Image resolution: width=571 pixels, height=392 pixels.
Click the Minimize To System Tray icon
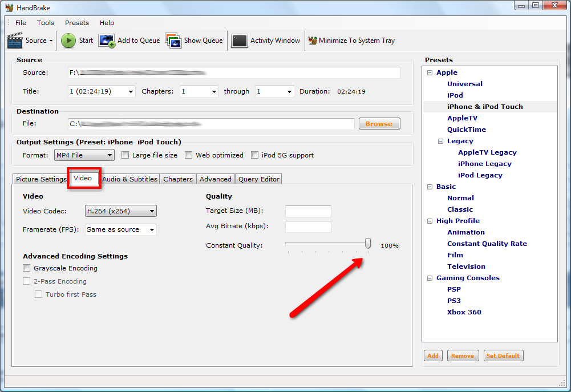point(313,41)
